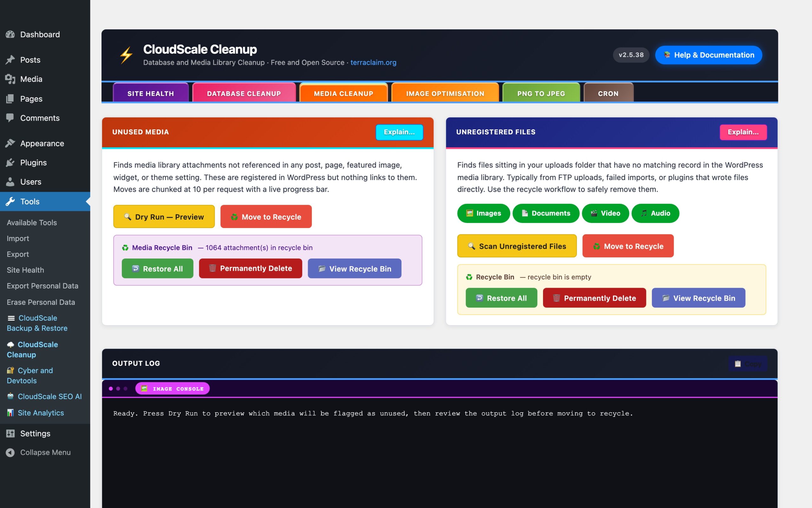Toggle the Audio file type filter
This screenshot has width=812, height=508.
[655, 213]
